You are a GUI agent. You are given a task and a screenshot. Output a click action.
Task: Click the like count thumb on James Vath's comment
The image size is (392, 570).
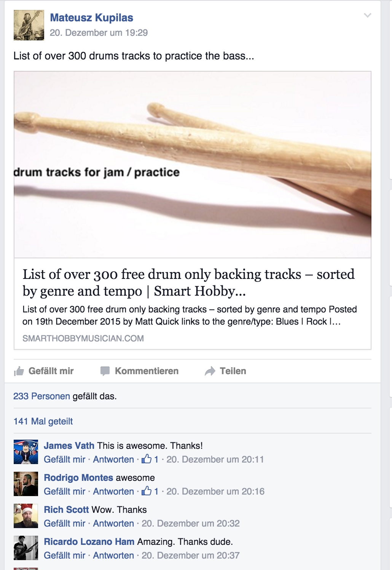click(147, 459)
